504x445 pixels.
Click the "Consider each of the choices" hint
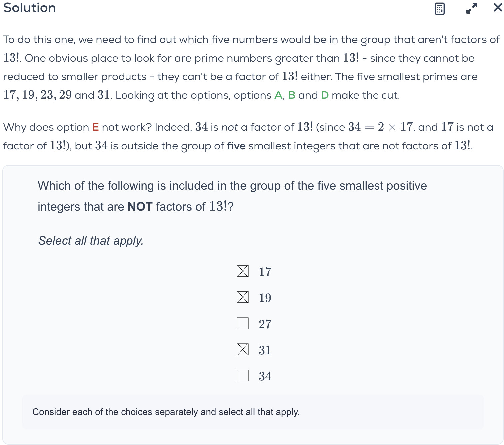[166, 412]
